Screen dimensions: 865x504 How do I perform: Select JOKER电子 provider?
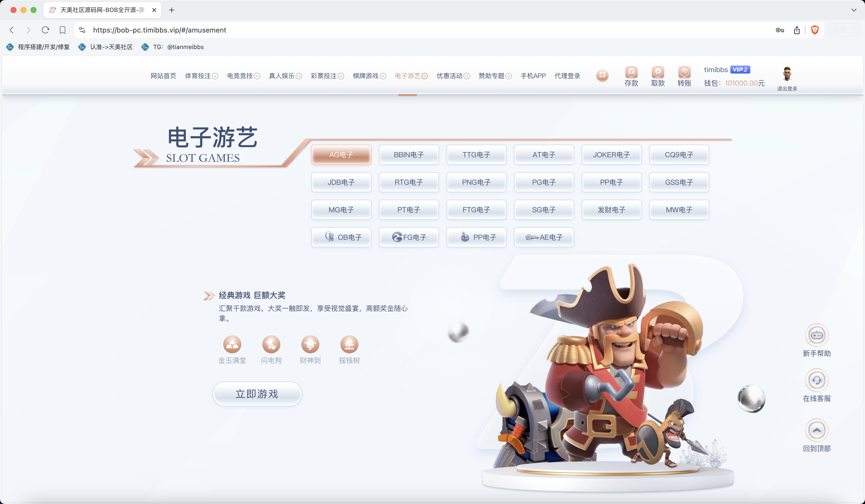coord(611,155)
